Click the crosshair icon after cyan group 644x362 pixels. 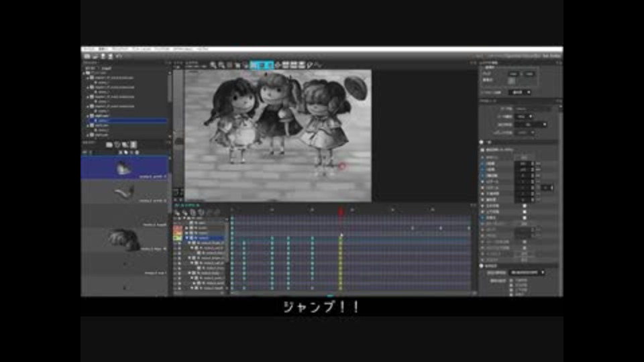pos(278,65)
